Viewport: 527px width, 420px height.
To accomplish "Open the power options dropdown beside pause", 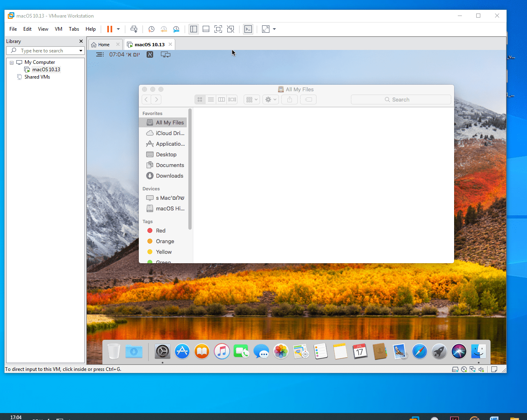I will [x=118, y=29].
